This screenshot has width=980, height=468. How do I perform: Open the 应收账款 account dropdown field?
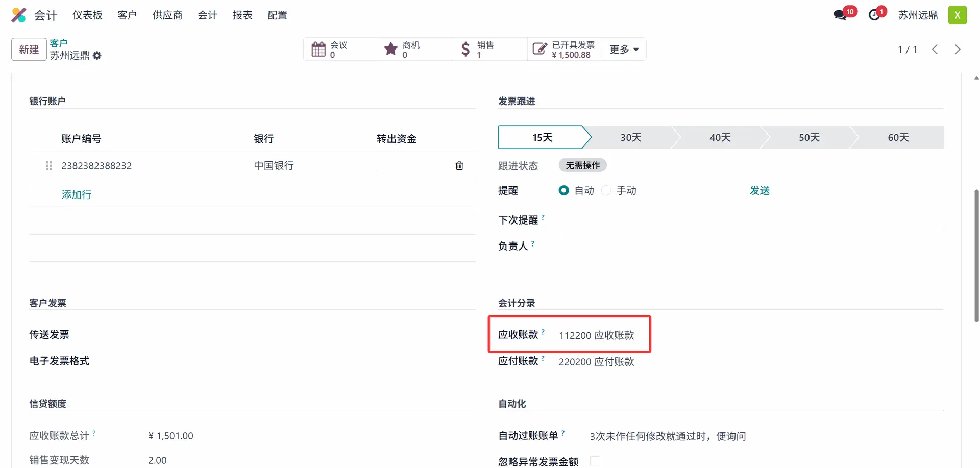click(596, 335)
